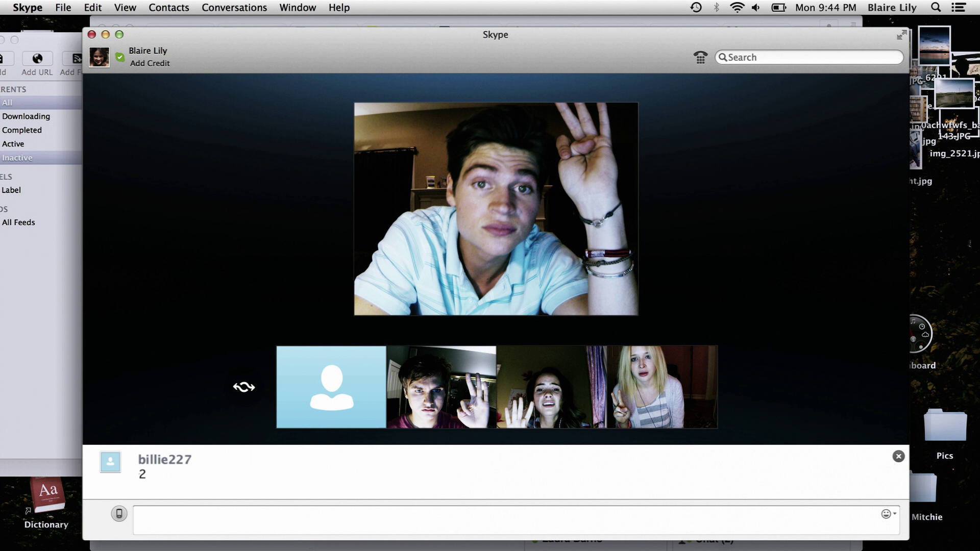
Task: Open the Conversations menu
Action: (x=234, y=8)
